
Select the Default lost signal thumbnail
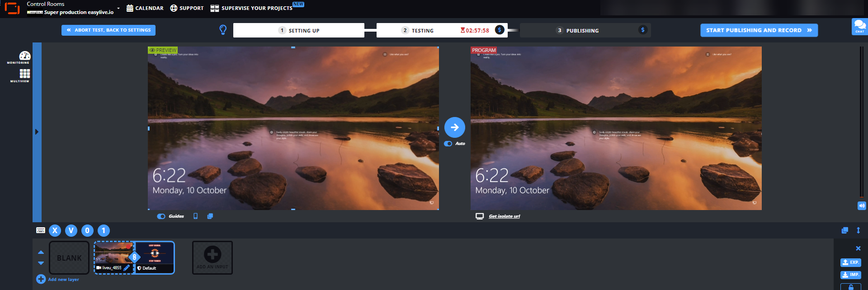(x=155, y=253)
